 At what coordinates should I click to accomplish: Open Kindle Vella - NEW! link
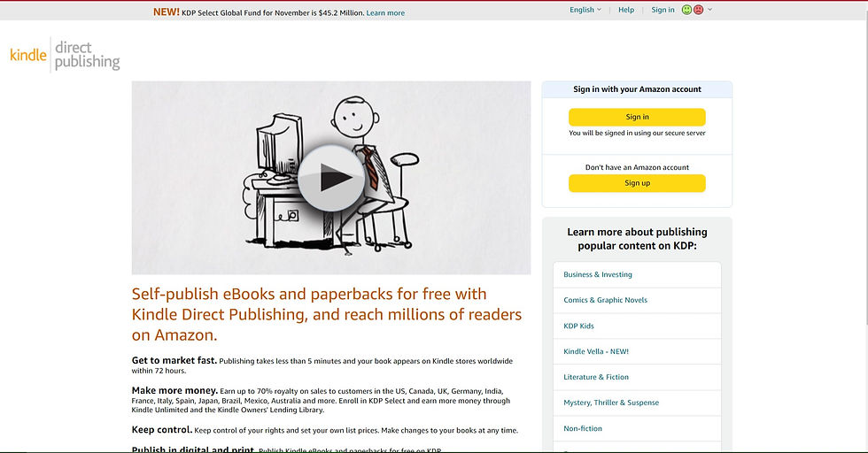(x=595, y=351)
